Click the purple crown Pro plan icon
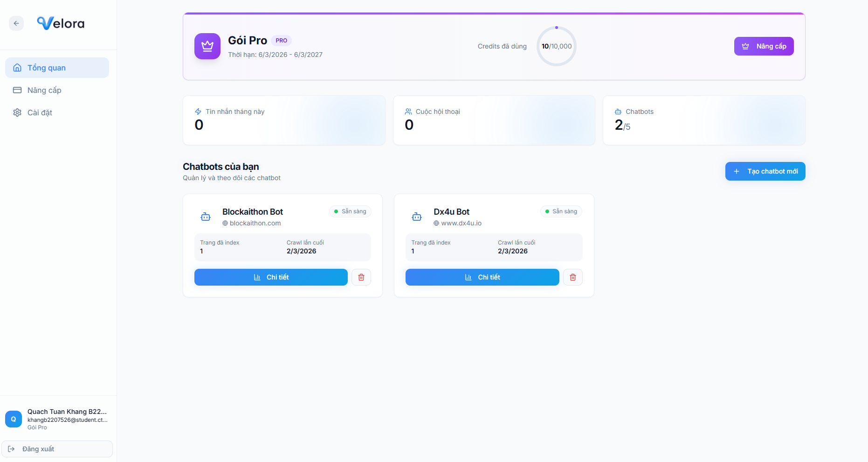 [x=207, y=46]
